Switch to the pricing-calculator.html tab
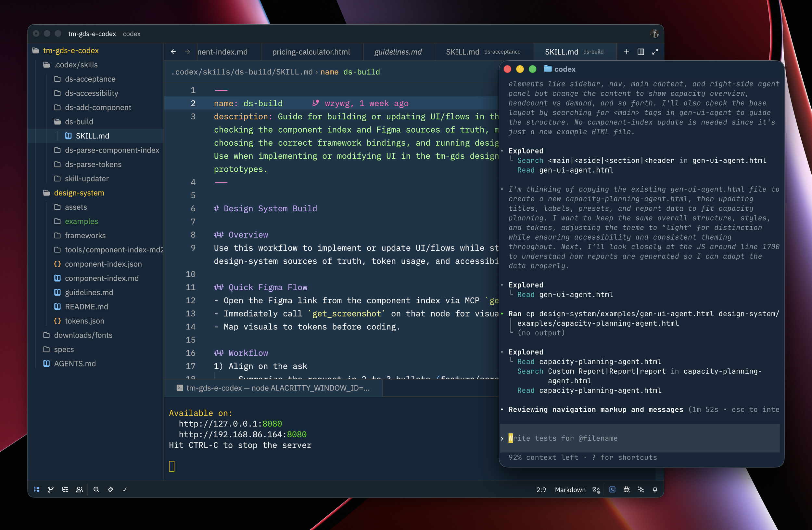This screenshot has height=530, width=812. [x=311, y=52]
